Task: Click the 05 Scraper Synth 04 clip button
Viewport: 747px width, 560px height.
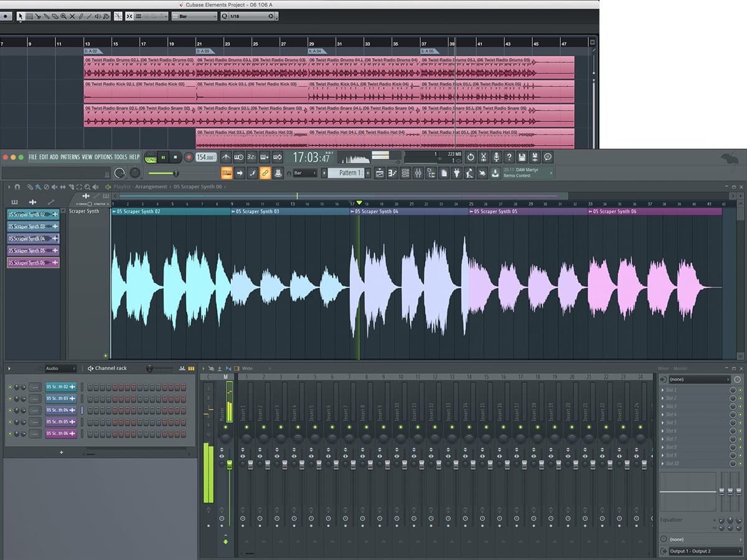Action: 33,238
